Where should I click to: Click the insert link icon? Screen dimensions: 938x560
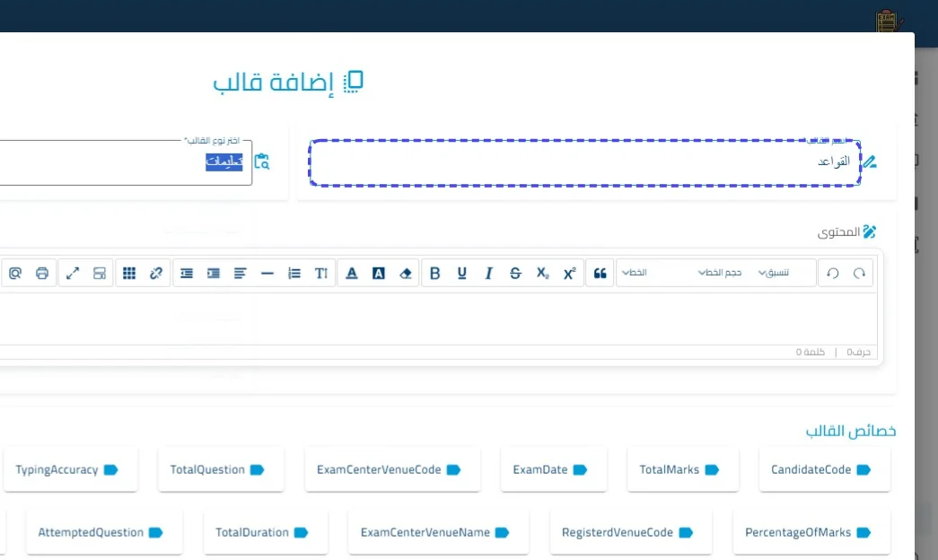[x=156, y=274]
